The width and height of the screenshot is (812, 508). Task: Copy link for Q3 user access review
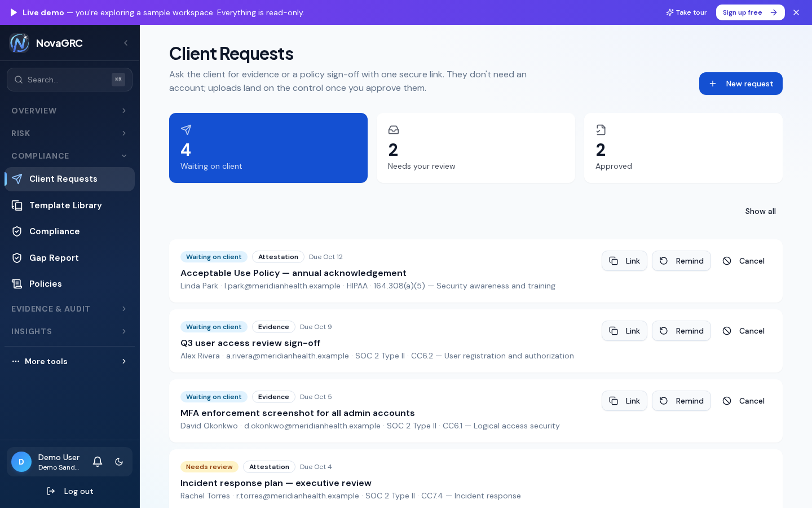624,331
